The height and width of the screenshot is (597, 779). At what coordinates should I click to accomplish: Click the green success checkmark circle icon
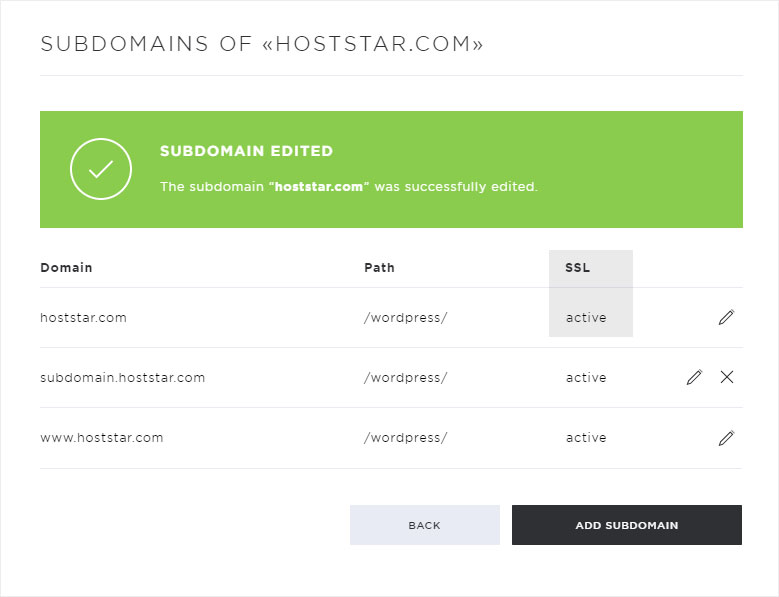point(101,169)
